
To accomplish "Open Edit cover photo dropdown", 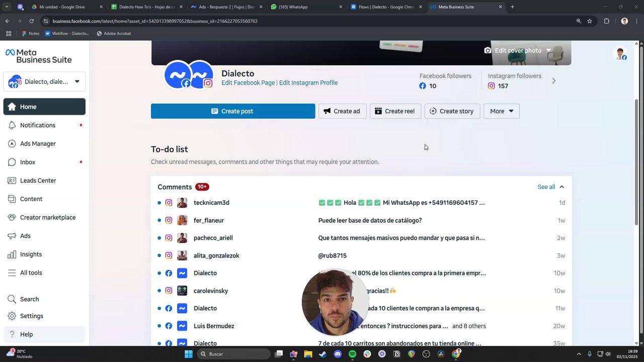I will click(x=518, y=50).
